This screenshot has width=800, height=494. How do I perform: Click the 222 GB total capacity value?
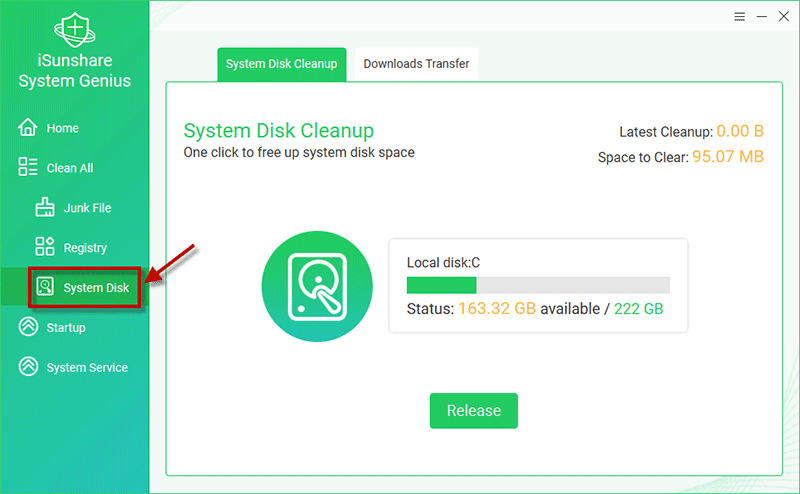coord(638,309)
